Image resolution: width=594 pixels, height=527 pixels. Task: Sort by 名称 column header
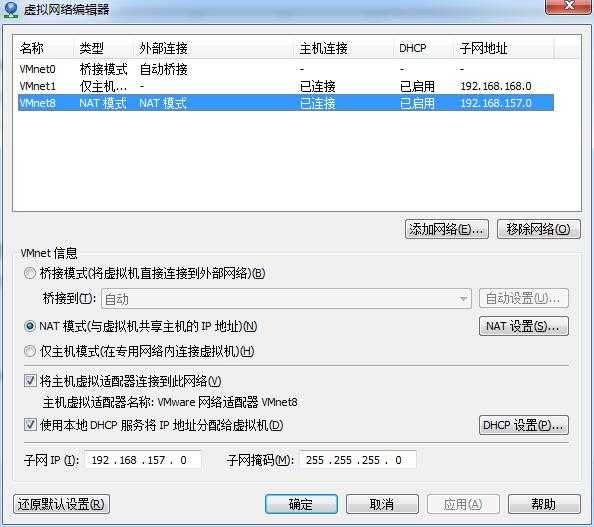(44, 48)
